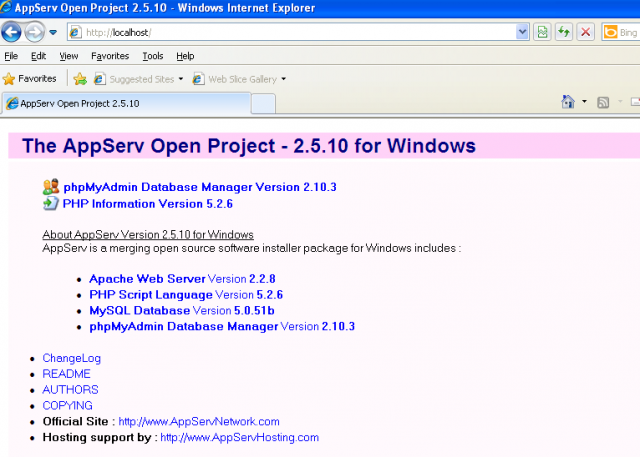Click the Back navigation arrow
Image resolution: width=640 pixels, height=457 pixels.
(x=11, y=32)
